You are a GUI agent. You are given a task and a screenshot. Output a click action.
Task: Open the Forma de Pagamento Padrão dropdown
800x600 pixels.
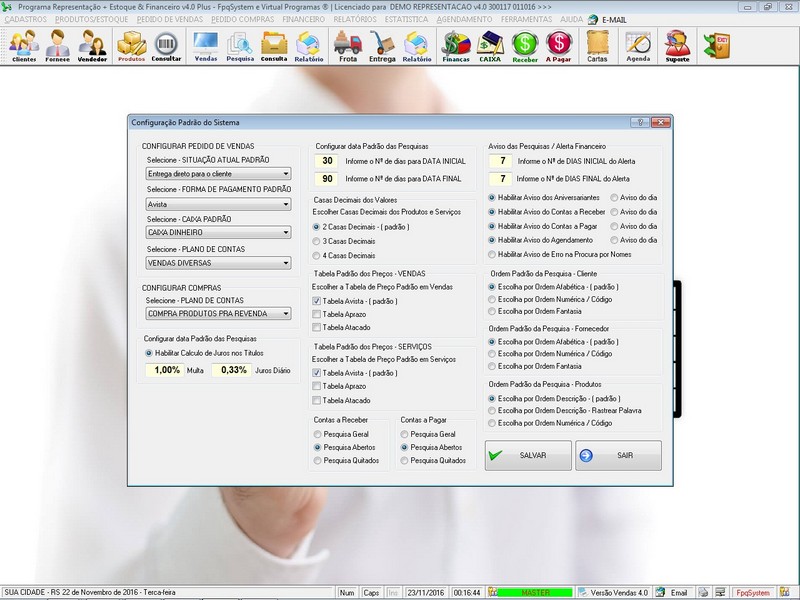coord(286,203)
